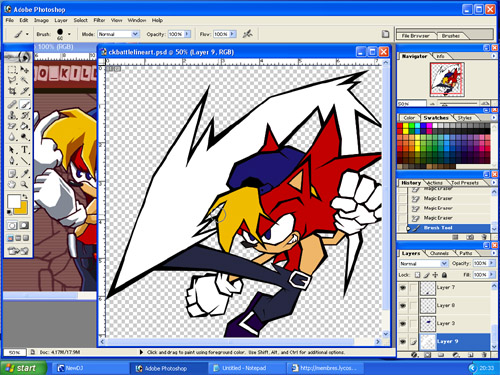The image size is (500, 375).
Task: Click new snapshot camera icon in History
Action: point(470,237)
